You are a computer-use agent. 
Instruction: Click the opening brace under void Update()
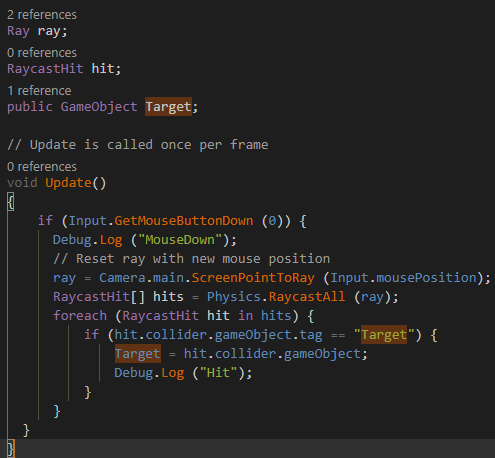coord(11,202)
